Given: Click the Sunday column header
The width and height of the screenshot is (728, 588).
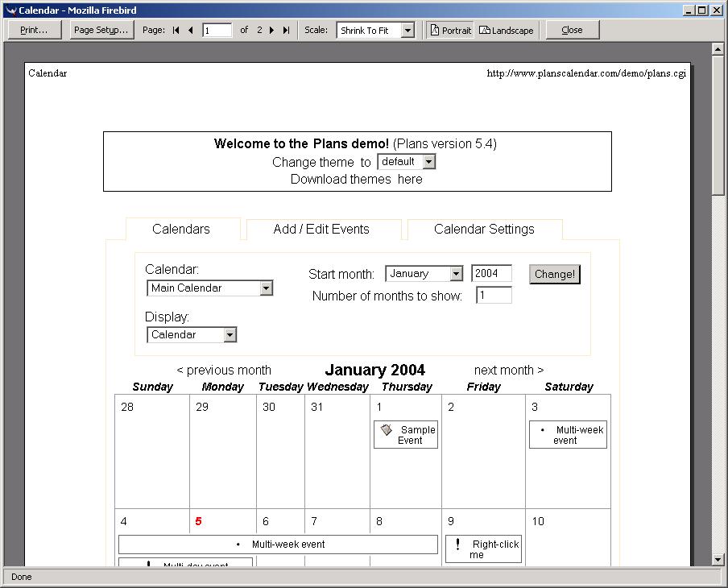Looking at the screenshot, I should click(x=152, y=387).
